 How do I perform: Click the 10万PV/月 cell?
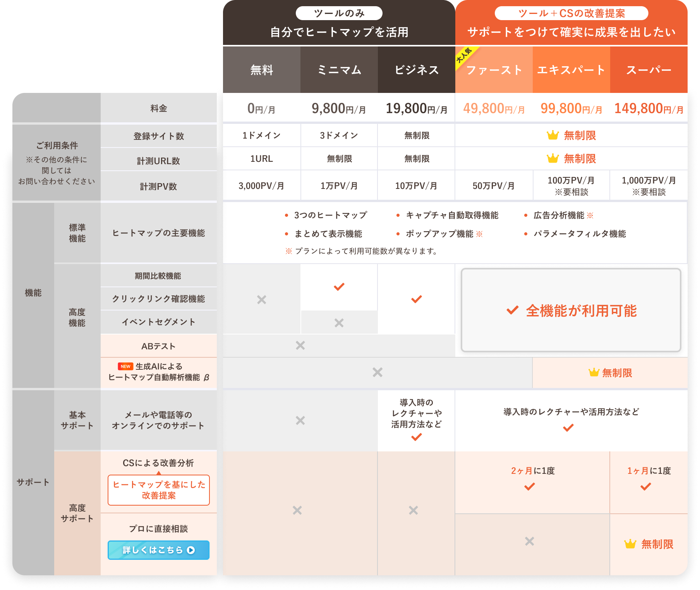(417, 186)
